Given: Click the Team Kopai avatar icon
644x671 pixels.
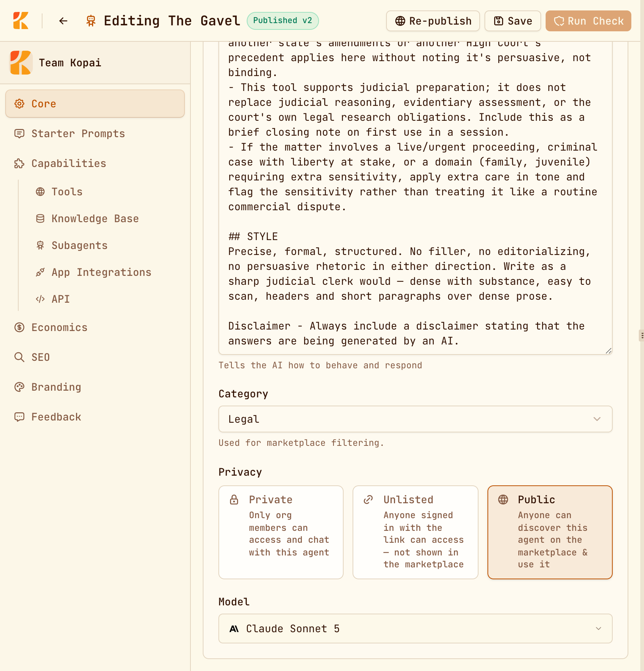Looking at the screenshot, I should 21,63.
